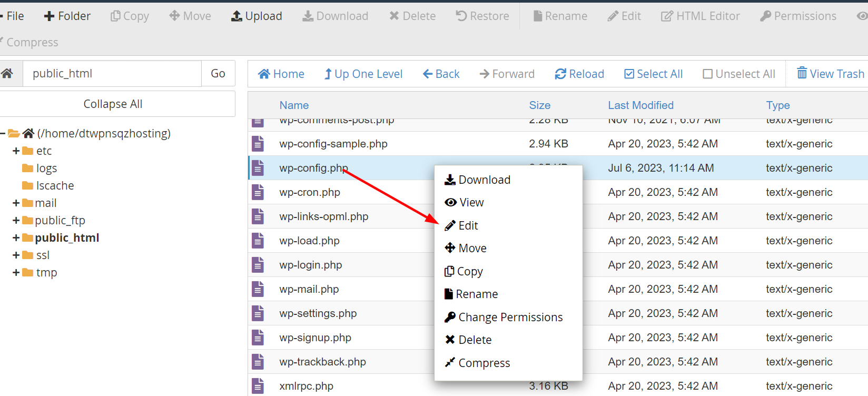Click the Go button
868x396 pixels.
click(x=218, y=74)
